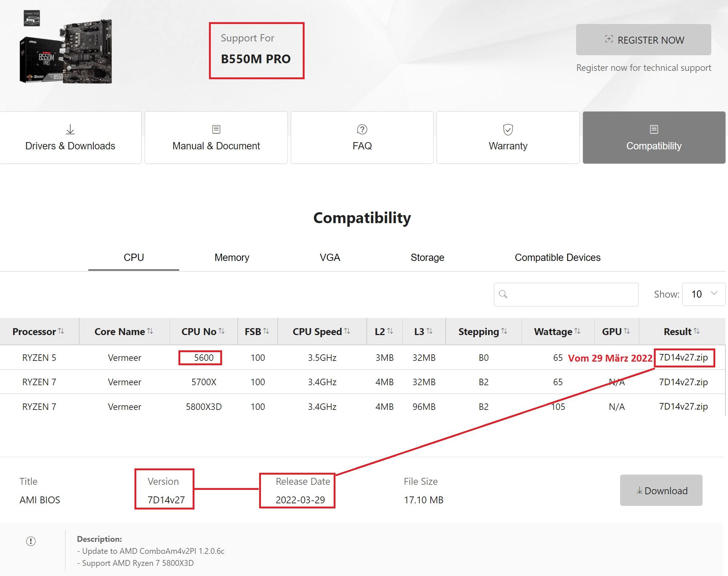Sort by CPU No column arrows
The height and width of the screenshot is (576, 728).
point(221,331)
